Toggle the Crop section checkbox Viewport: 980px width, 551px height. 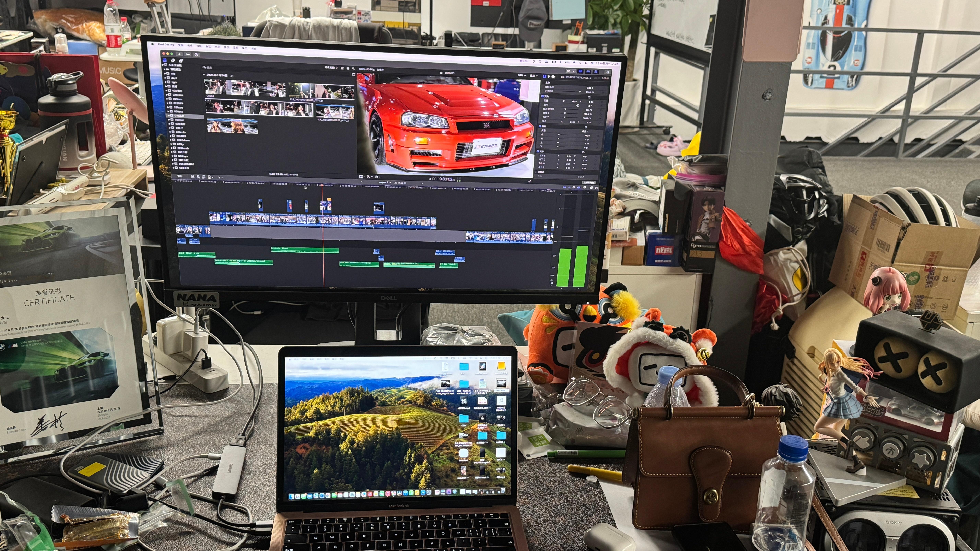point(540,126)
